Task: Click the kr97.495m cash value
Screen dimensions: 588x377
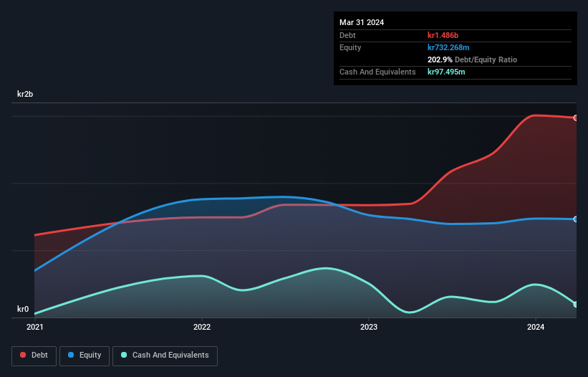Action: click(446, 72)
